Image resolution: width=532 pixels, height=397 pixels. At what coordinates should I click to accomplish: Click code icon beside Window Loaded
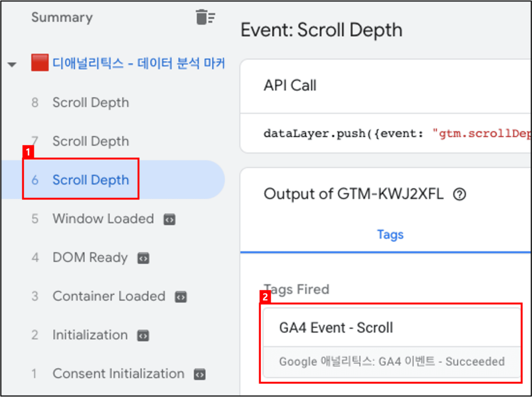pyautogui.click(x=170, y=219)
